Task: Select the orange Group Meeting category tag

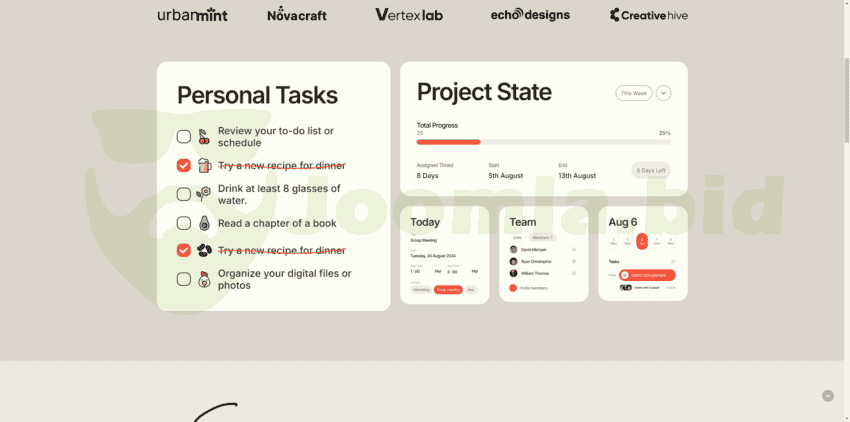Action: [448, 290]
